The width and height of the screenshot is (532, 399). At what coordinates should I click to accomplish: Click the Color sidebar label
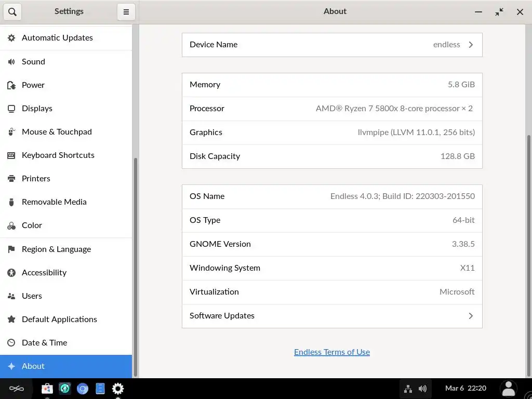click(x=32, y=225)
